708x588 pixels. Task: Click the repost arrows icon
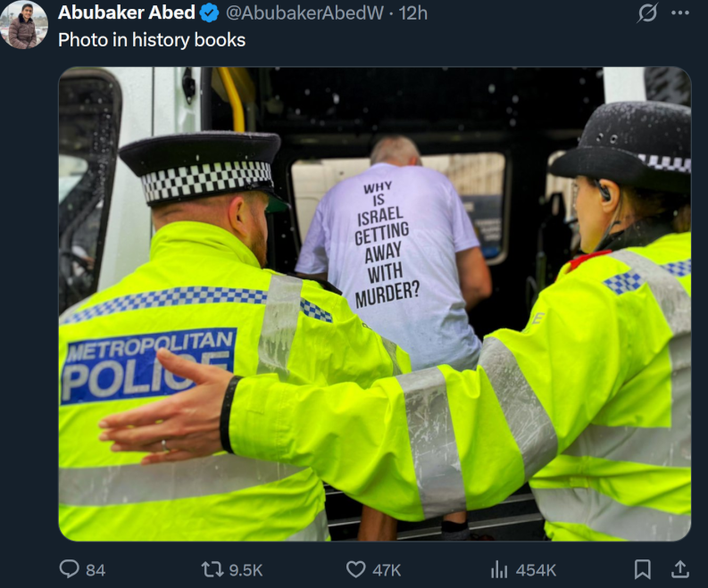click(x=212, y=569)
